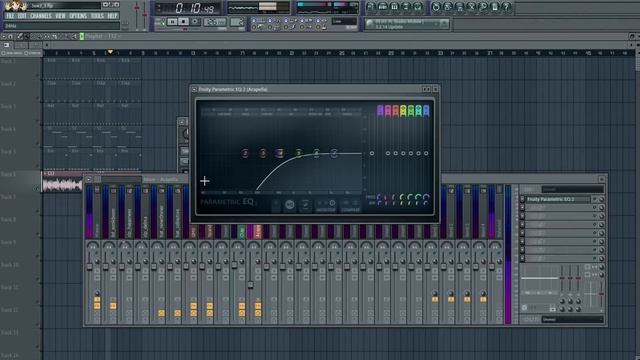Toggle the Fruity Parametric EQ 2 slot enable LED
640x360 pixels.
(595, 199)
